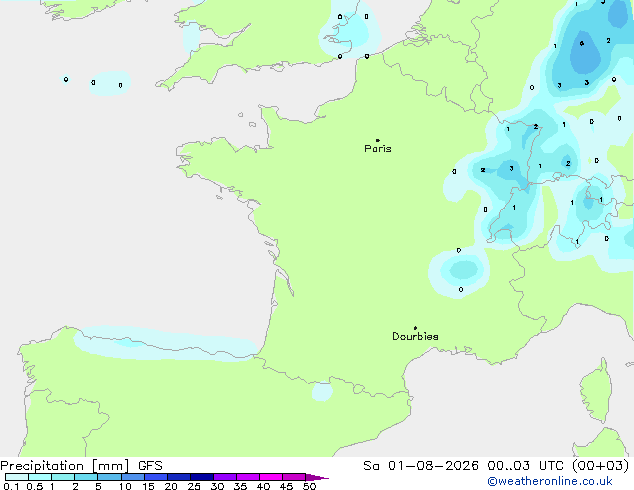This screenshot has width=634, height=490.
Task: Click the light blue rain patch near Pyrenees
Action: pyautogui.click(x=322, y=391)
